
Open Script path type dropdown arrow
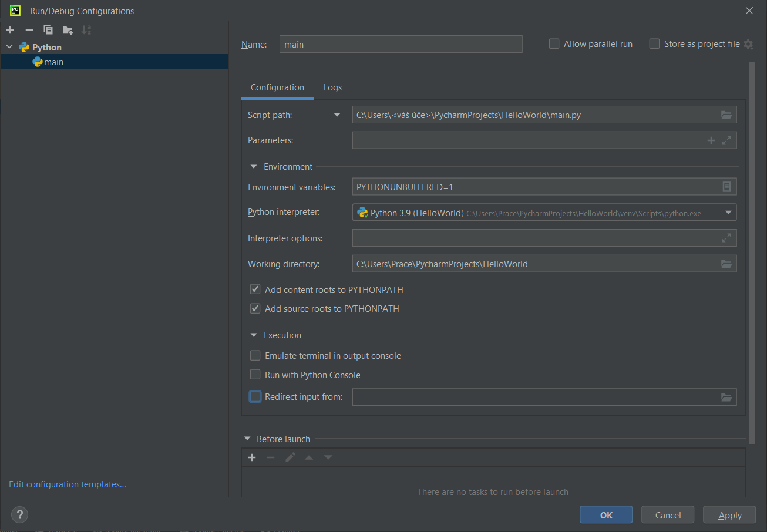(337, 115)
